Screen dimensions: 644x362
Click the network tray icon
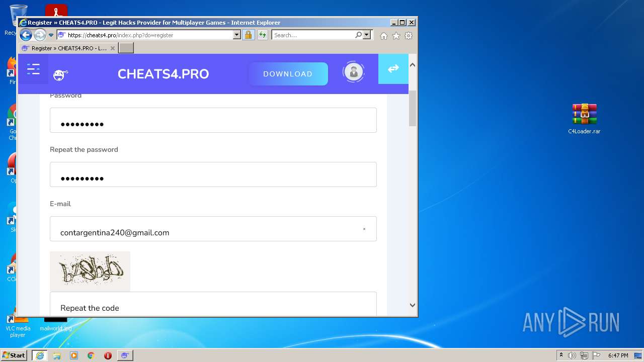point(584,355)
